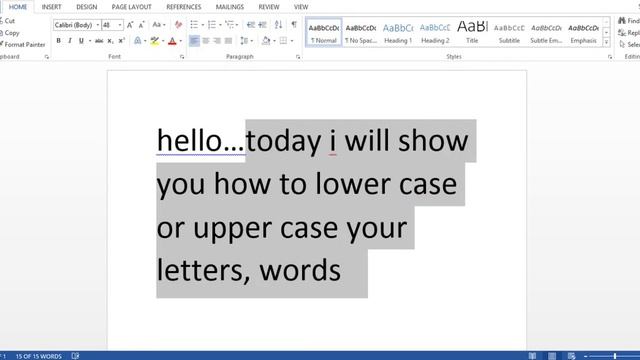Open underline style dropdown arrow
The height and width of the screenshot is (360, 640).
(90, 41)
